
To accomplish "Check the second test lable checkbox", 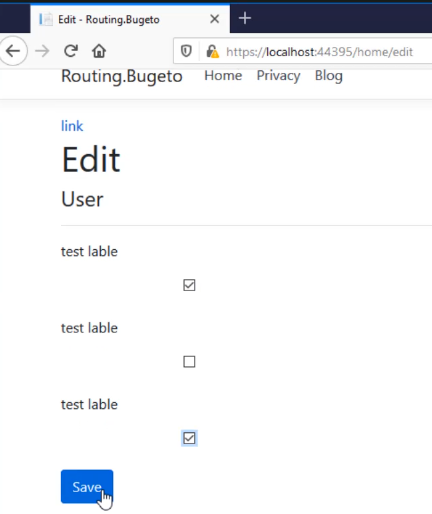I will [x=189, y=362].
